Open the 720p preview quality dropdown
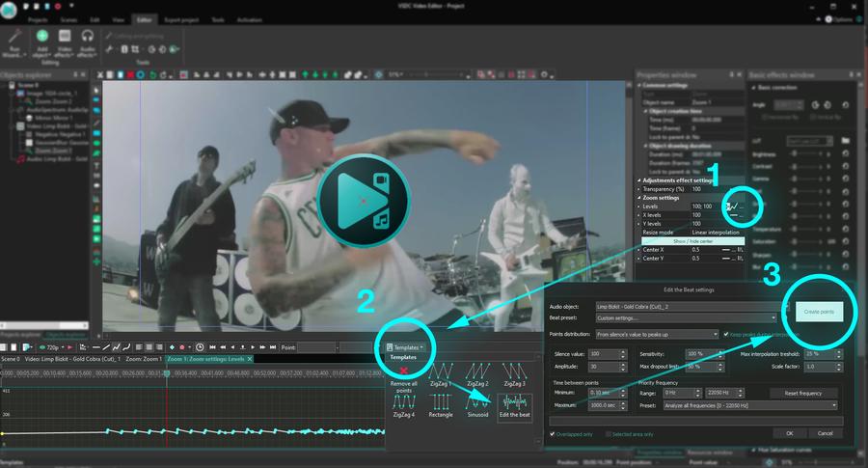Screen dimensions: 868x468 pos(52,347)
